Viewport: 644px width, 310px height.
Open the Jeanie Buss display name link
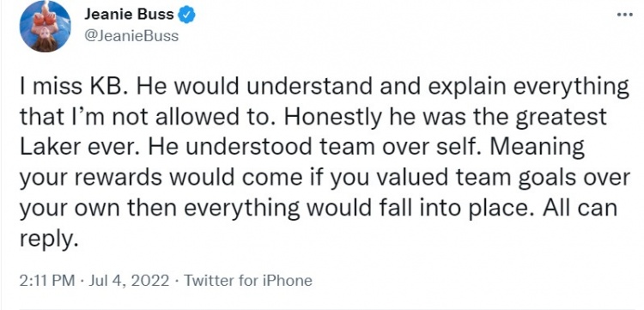pyautogui.click(x=130, y=15)
